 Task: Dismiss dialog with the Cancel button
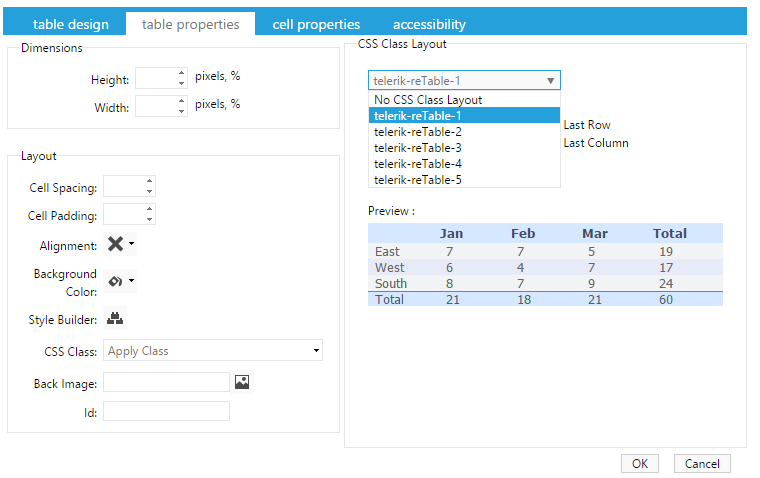702,463
